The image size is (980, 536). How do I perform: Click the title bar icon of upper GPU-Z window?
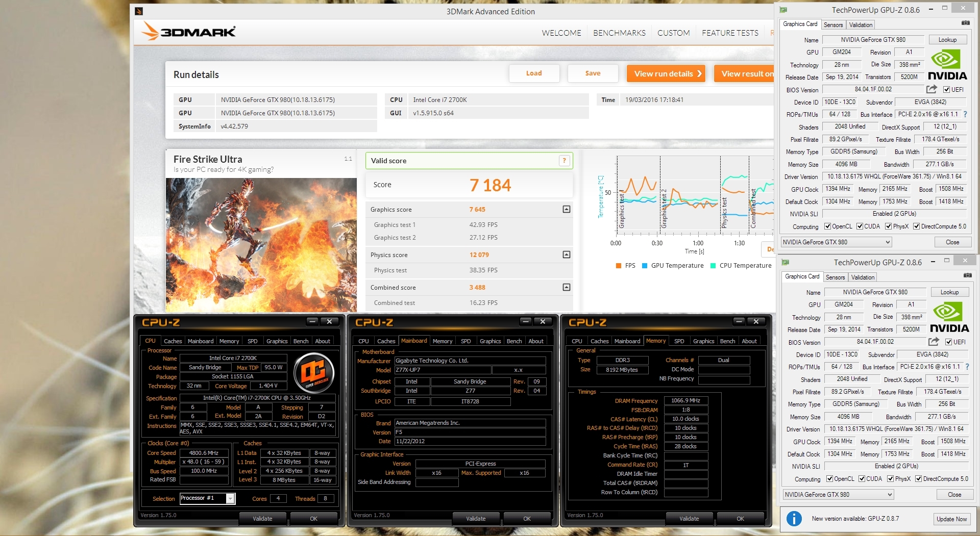[x=783, y=10]
